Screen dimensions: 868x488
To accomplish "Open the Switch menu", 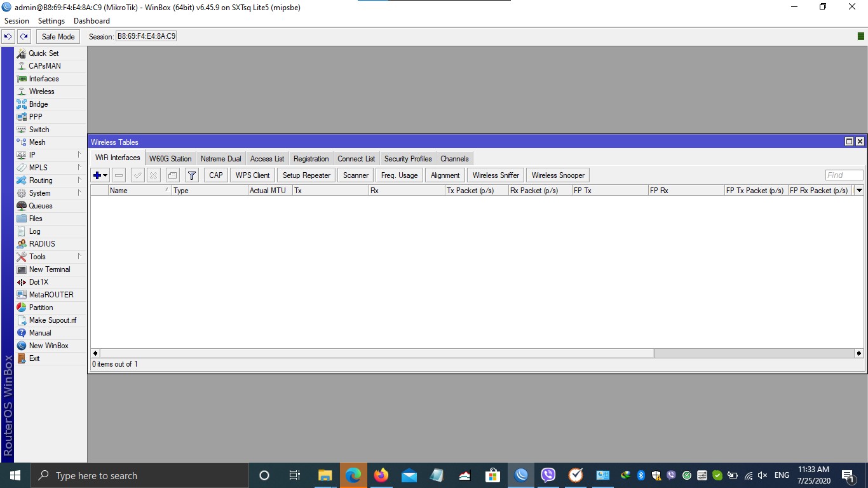I will click(51, 130).
